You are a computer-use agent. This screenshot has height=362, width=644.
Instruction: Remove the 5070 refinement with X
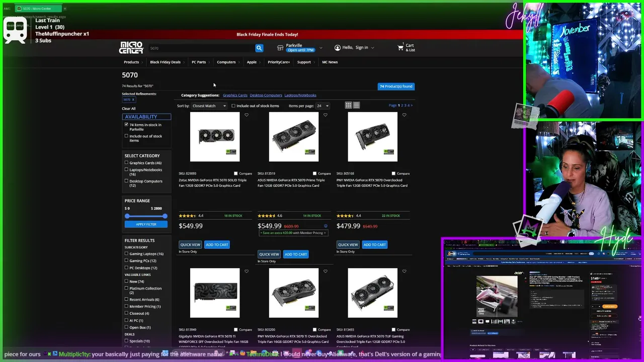(133, 100)
